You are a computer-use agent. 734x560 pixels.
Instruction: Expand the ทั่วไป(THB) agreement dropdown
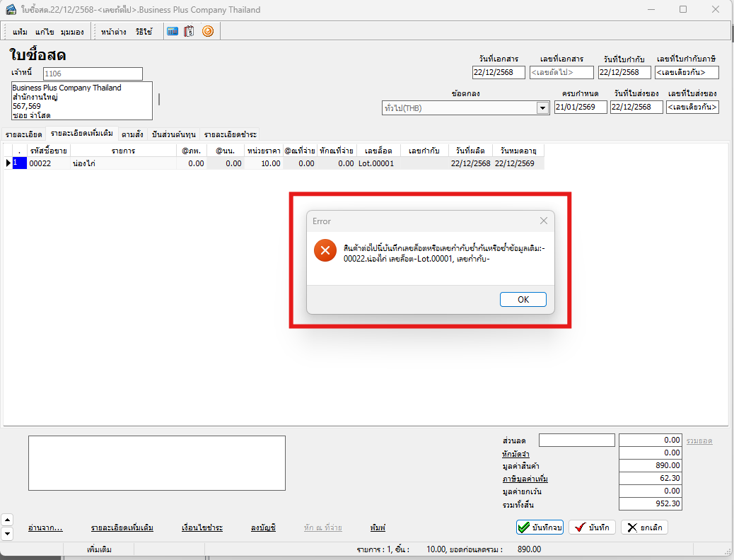[543, 108]
